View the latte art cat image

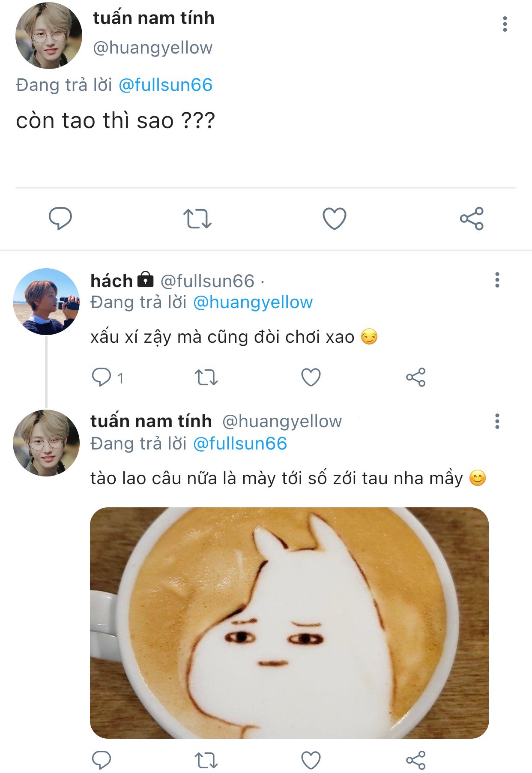(x=289, y=623)
